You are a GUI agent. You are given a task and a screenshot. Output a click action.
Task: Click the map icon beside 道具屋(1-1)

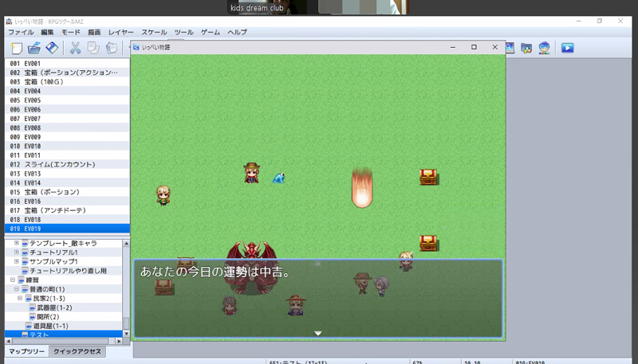[x=29, y=326]
